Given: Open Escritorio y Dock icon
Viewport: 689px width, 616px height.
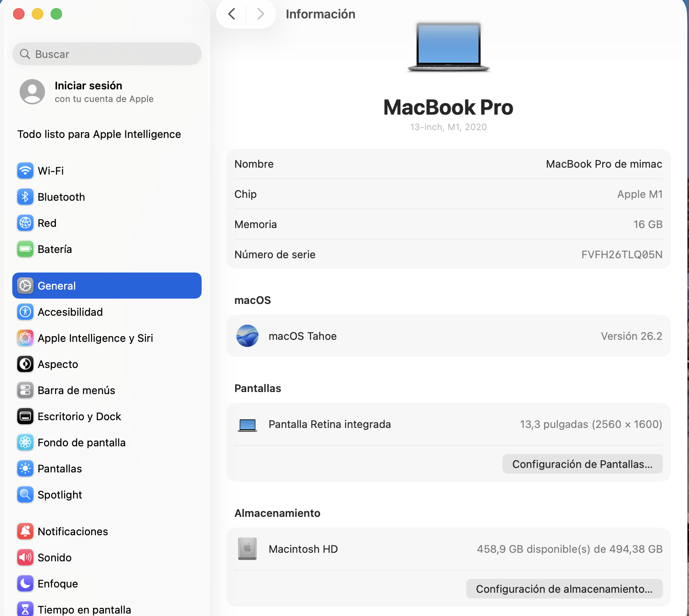Looking at the screenshot, I should point(25,416).
